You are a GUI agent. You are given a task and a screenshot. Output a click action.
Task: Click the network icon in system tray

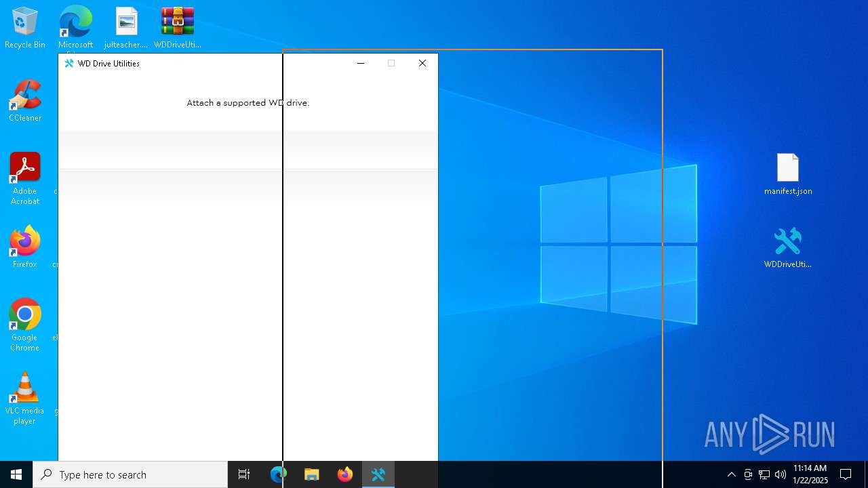coord(764,474)
